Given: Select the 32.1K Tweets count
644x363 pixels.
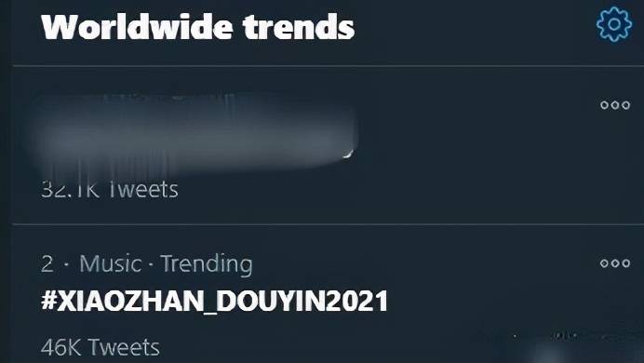Looking at the screenshot, I should (110, 190).
